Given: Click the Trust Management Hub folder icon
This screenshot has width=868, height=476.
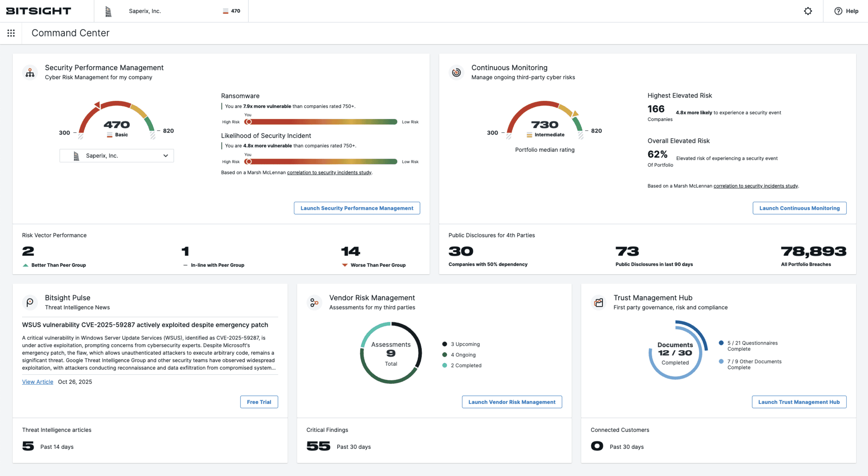Looking at the screenshot, I should (x=598, y=302).
